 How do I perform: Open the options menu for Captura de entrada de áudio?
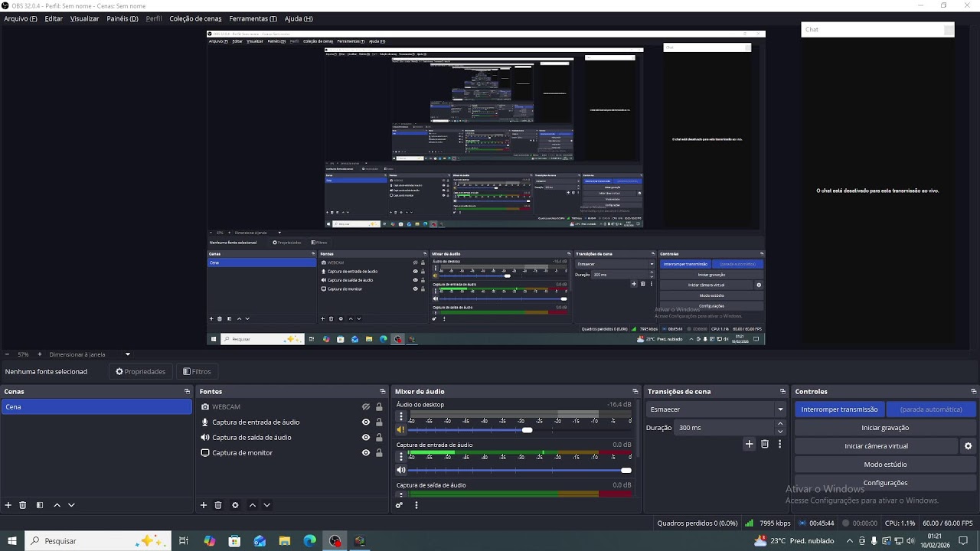(400, 457)
